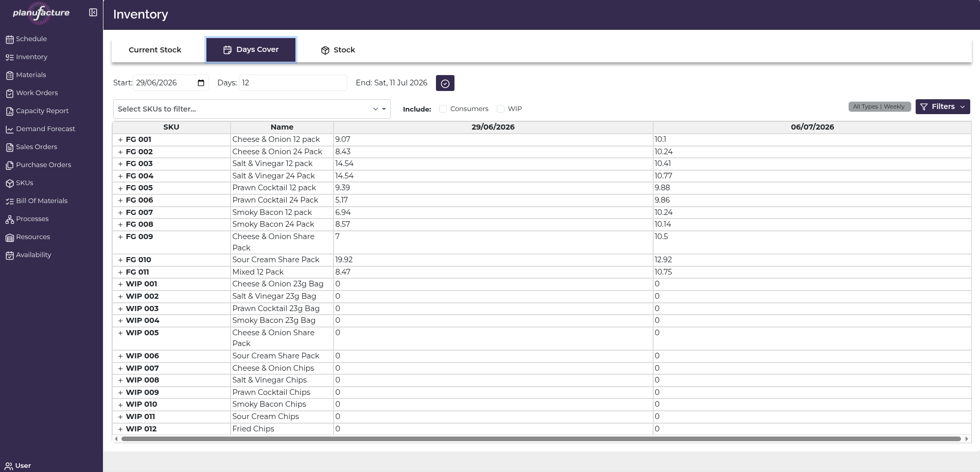Click the Resources icon in sidebar
The height and width of the screenshot is (472, 980).
[x=9, y=237]
